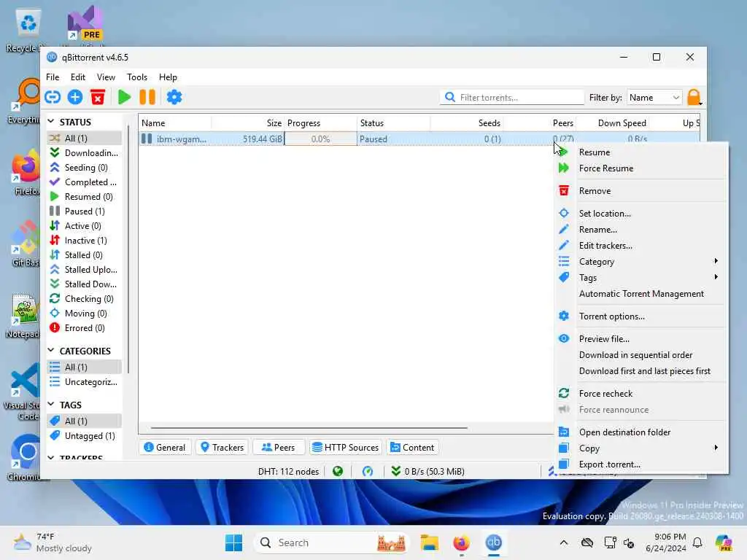The width and height of the screenshot is (747, 560).
Task: Collapse the TRACKERS section
Action: click(x=51, y=457)
